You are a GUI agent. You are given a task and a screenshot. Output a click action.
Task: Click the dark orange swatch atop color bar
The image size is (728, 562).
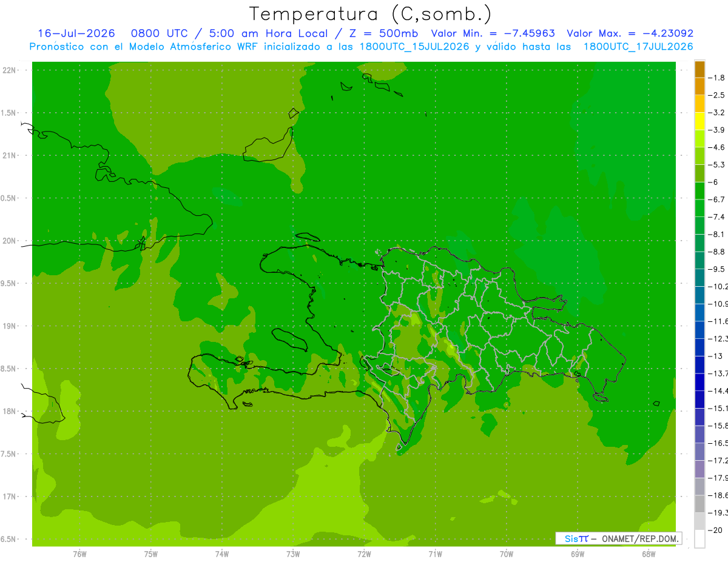(699, 69)
